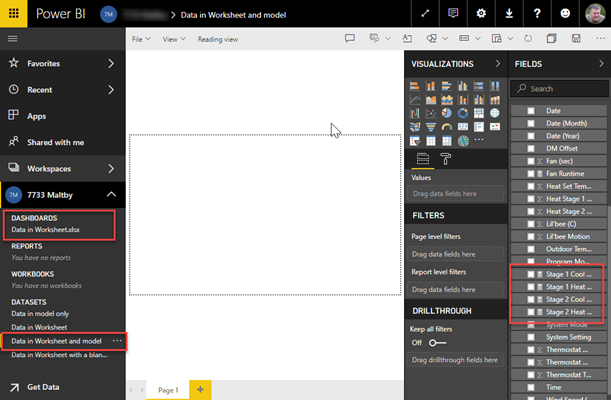Open the user profile picture
Viewport: 611px width, 400px height.
click(x=595, y=14)
